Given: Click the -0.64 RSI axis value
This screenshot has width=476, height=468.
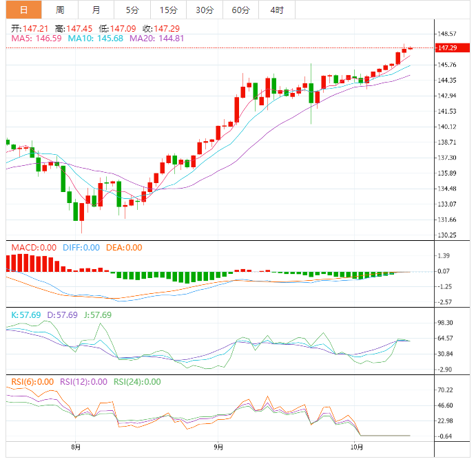Looking at the screenshot, I should point(445,436).
